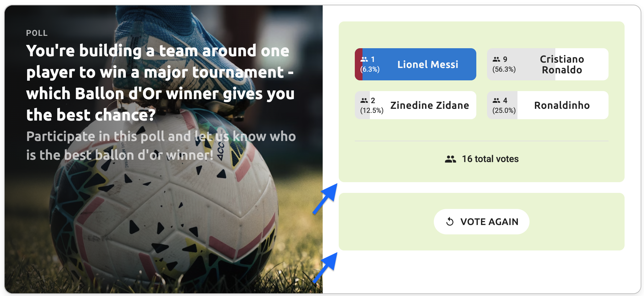Click the upper blue arrow marker
644x296 pixels.
pyautogui.click(x=326, y=198)
